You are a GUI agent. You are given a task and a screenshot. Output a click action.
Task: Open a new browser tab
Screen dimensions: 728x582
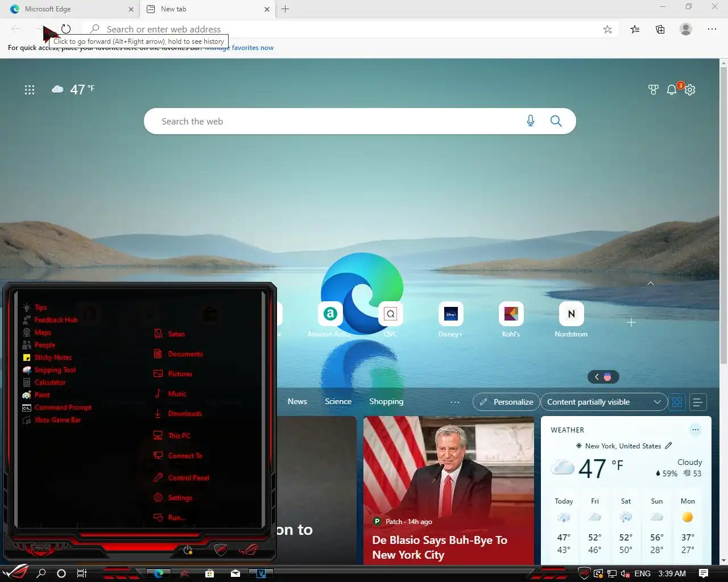tap(285, 9)
